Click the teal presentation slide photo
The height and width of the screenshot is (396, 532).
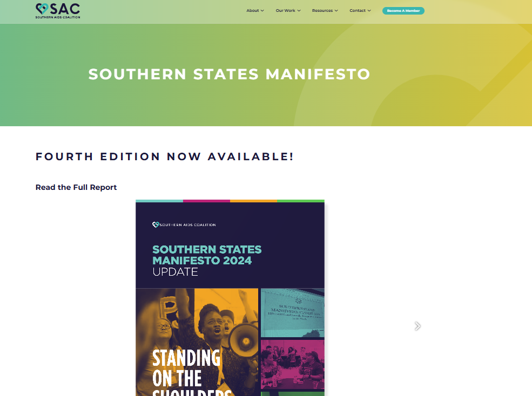pyautogui.click(x=292, y=312)
